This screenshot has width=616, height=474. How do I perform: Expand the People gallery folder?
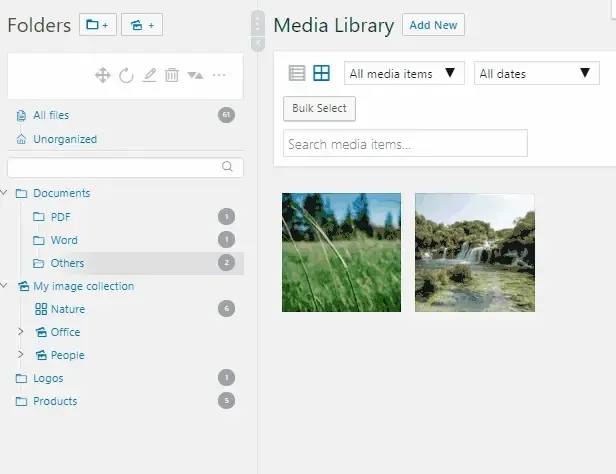click(x=21, y=355)
